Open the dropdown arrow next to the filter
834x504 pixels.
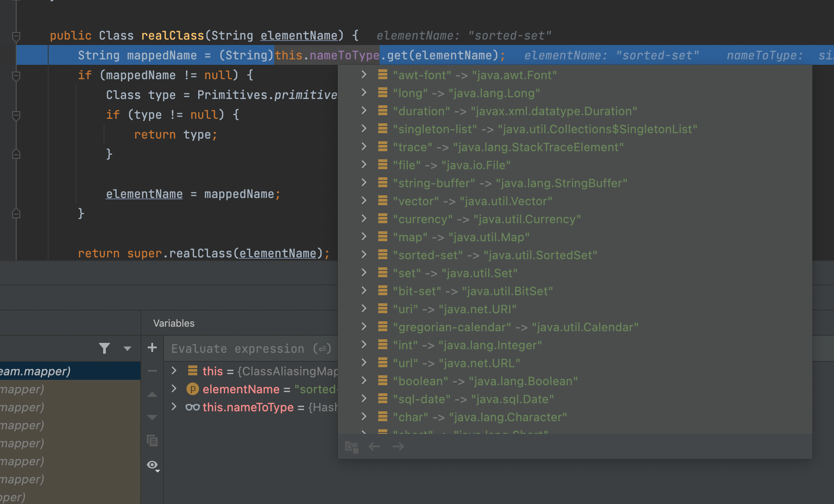click(x=127, y=348)
